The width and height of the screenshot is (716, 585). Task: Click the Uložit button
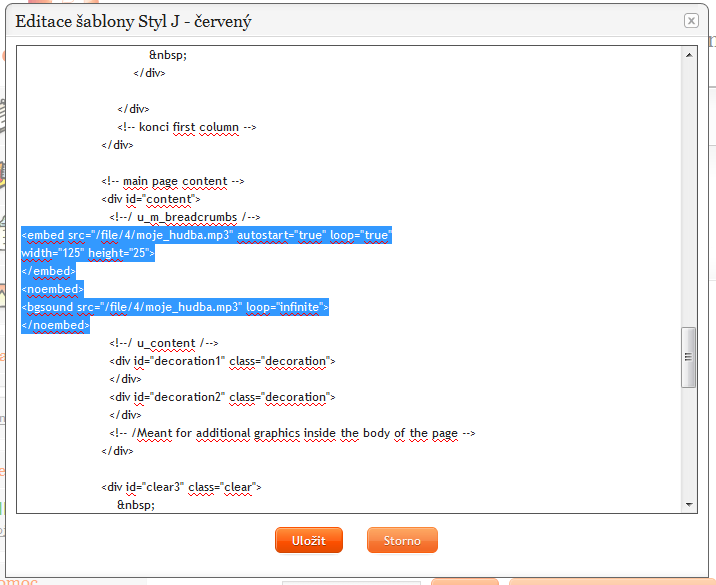[308, 540]
